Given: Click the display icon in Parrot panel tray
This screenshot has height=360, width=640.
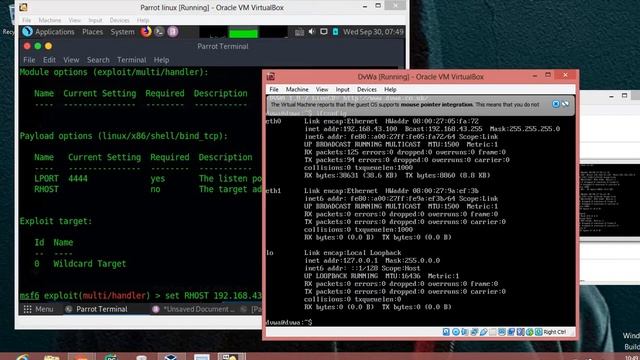Looking at the screenshot, I should pos(324,31).
